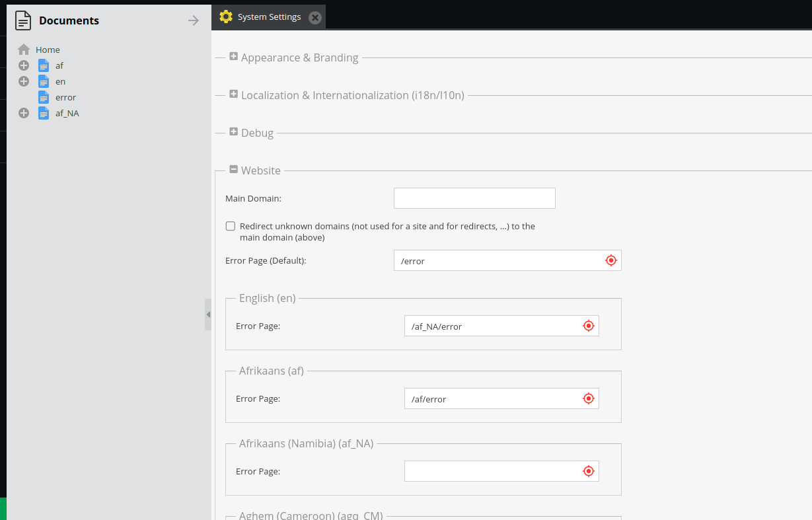Expand the Debug section
The width and height of the screenshot is (812, 520).
[x=233, y=132]
